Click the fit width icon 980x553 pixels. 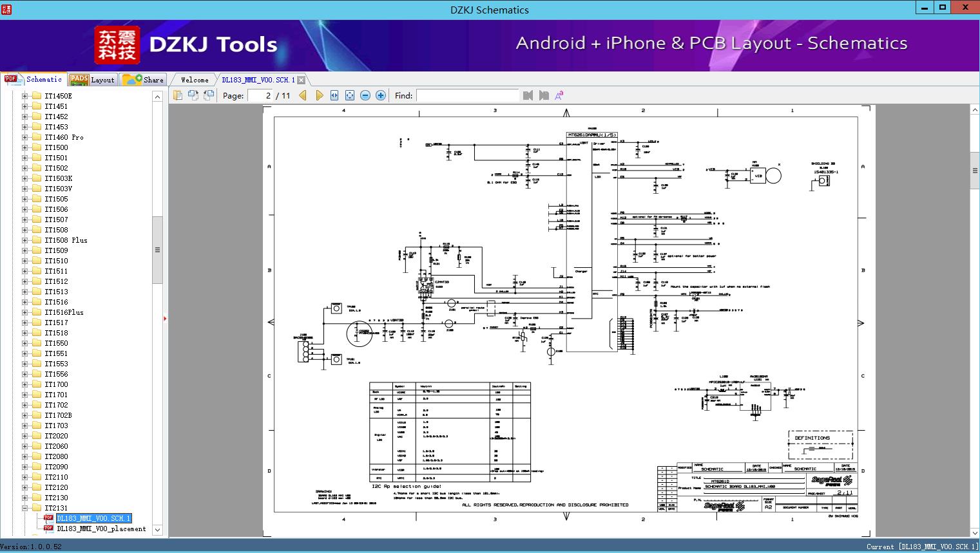(334, 95)
